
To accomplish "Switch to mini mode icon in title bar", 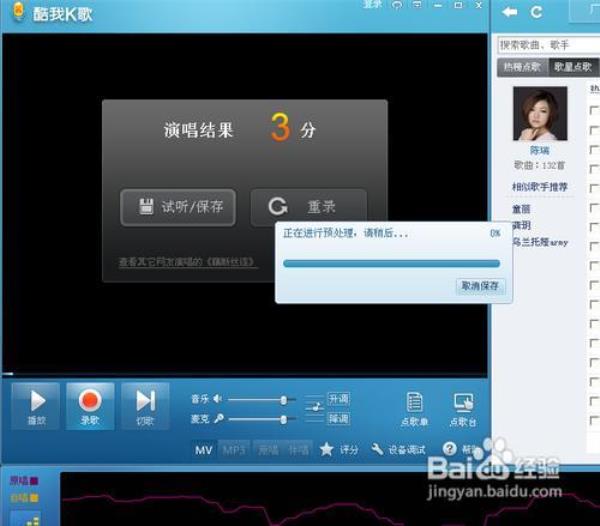I will click(x=417, y=5).
